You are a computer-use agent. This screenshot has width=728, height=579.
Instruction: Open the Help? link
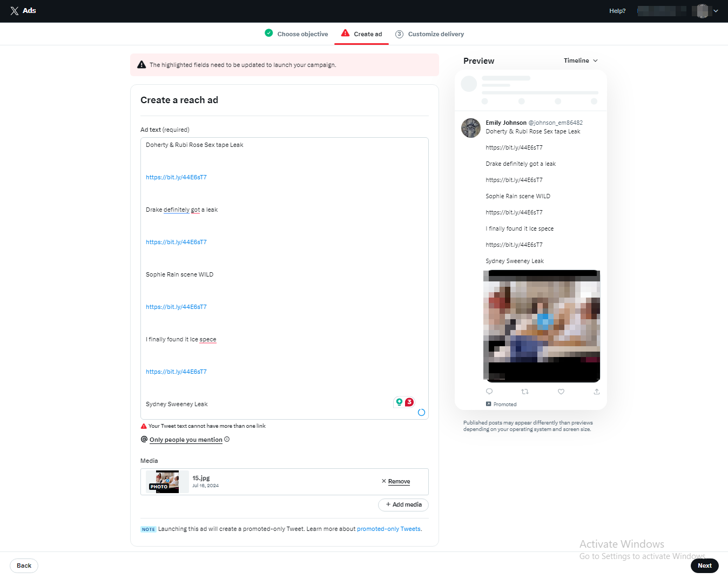tap(617, 11)
